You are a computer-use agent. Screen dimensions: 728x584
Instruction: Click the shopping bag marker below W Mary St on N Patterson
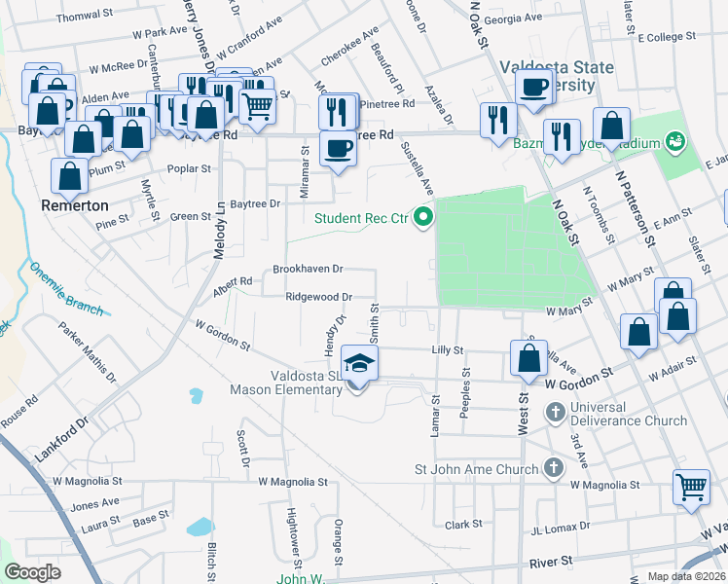point(677,317)
